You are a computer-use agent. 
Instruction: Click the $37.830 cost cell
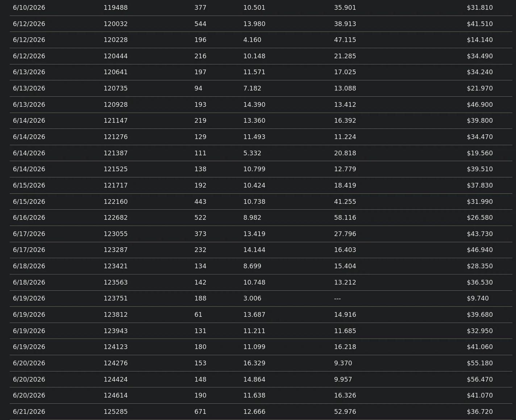pos(479,185)
